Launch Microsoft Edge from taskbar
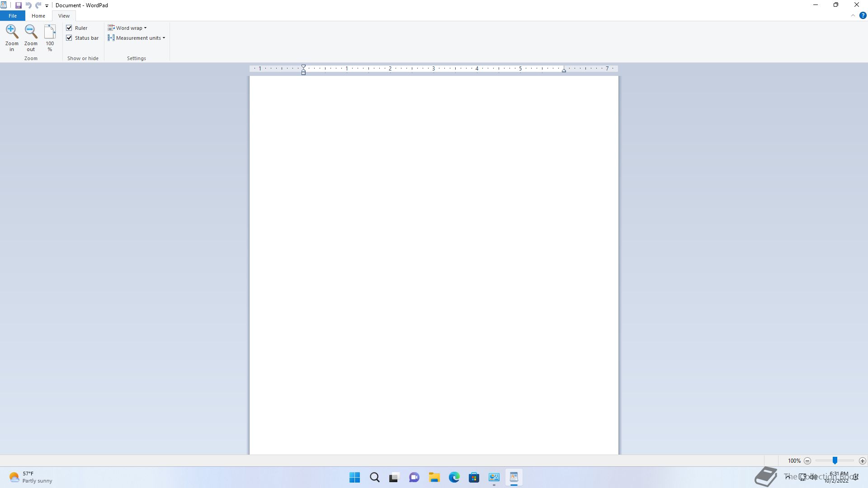 pyautogui.click(x=454, y=477)
